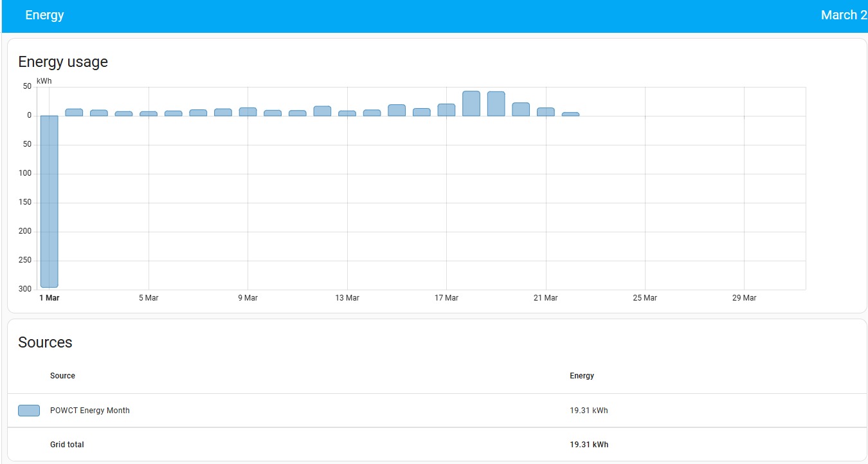The width and height of the screenshot is (868, 464).
Task: Click the 17 Mar axis label
Action: click(x=446, y=298)
